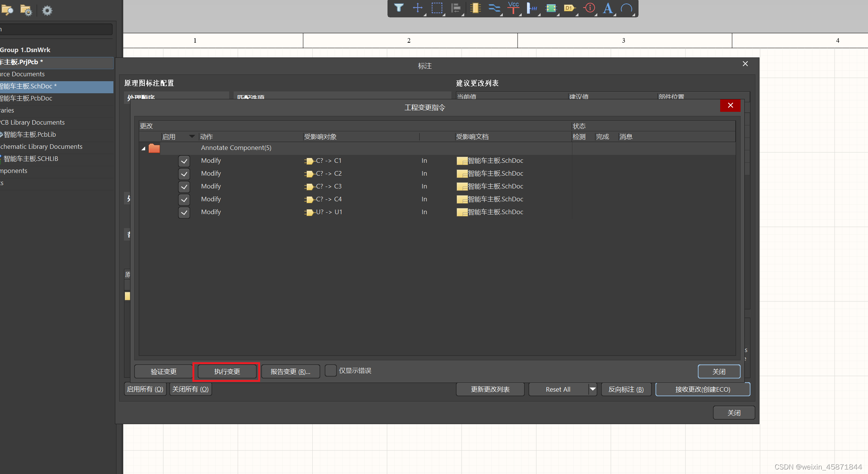Viewport: 868px width, 474px height.
Task: Choose the Place Wire tool
Action: (494, 8)
